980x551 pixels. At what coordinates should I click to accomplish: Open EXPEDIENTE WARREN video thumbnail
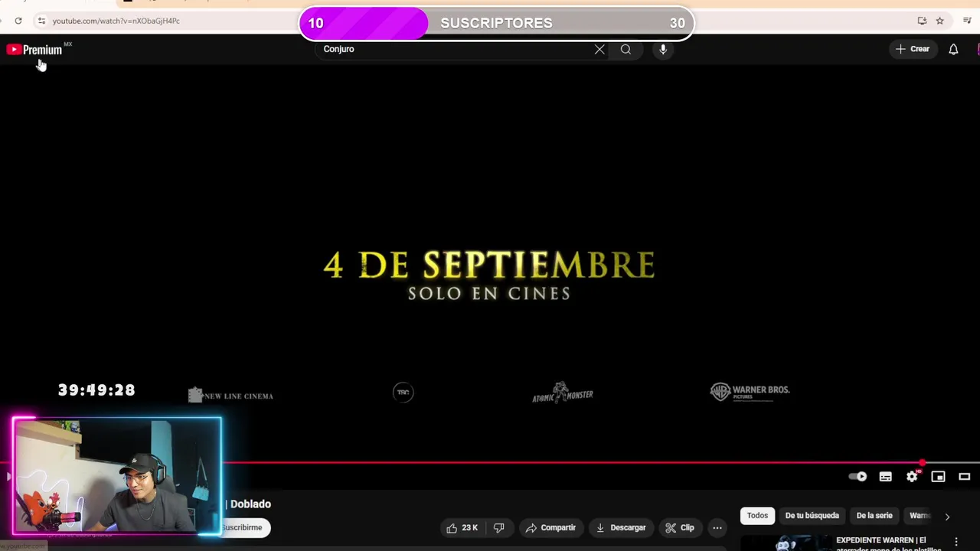pyautogui.click(x=786, y=543)
